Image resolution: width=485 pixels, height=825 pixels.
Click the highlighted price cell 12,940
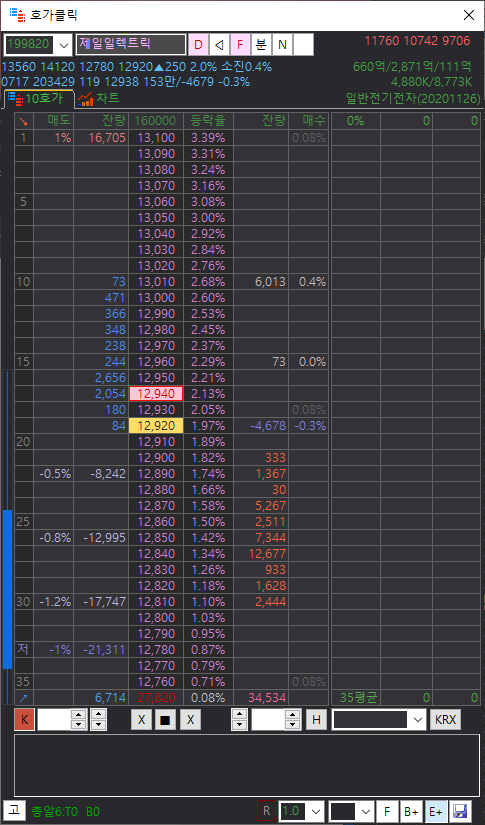click(156, 394)
